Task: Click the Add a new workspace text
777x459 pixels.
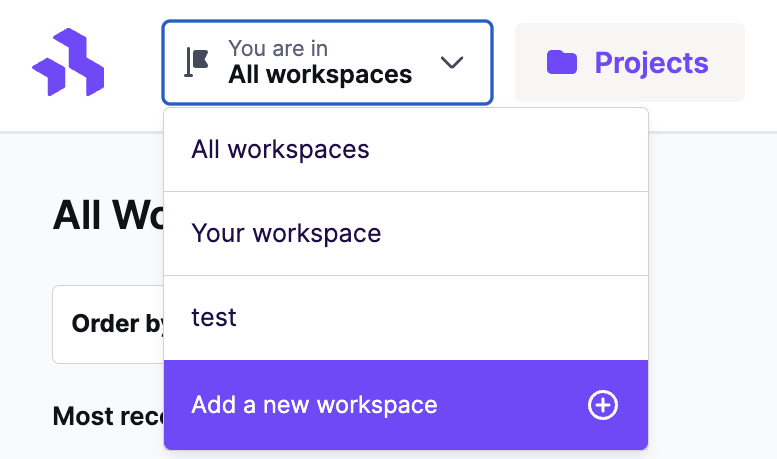Action: 314,404
